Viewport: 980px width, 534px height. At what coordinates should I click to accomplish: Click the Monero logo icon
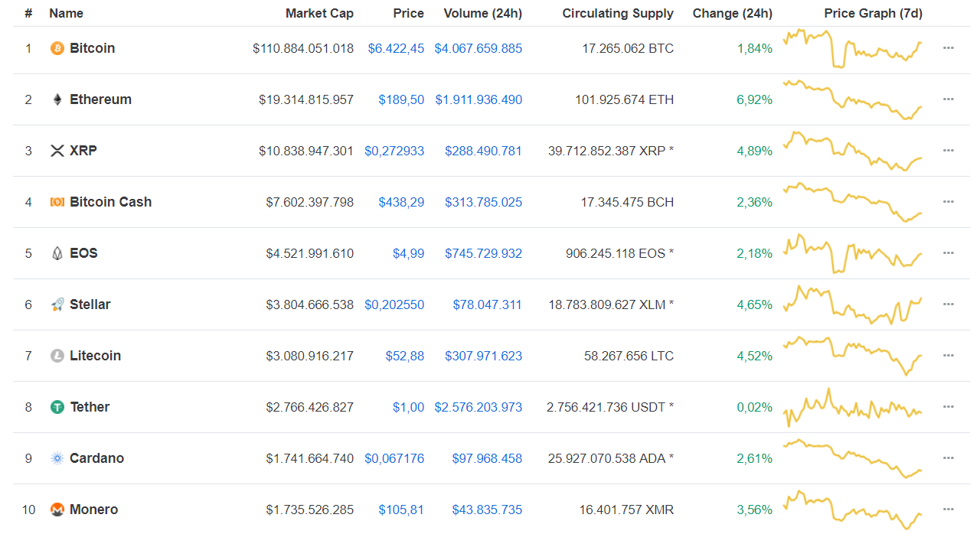[x=57, y=510]
